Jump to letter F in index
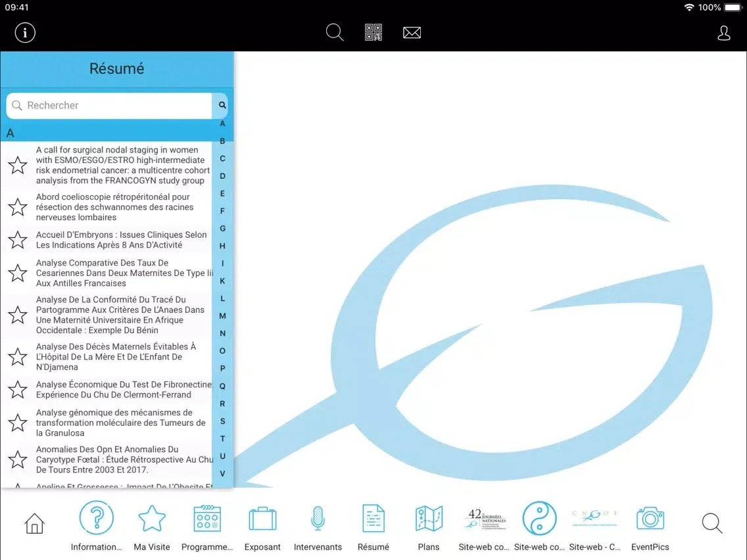Image resolution: width=747 pixels, height=560 pixels. pyautogui.click(x=222, y=211)
